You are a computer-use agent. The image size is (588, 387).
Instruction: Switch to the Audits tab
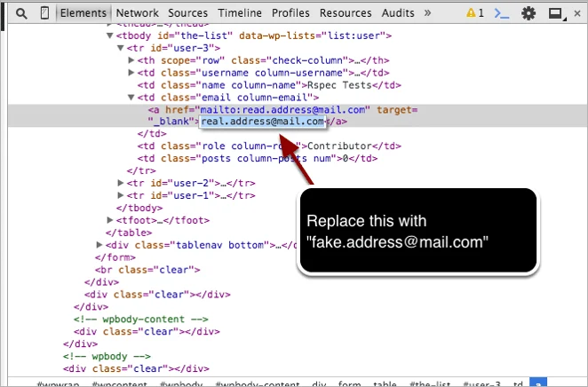point(398,13)
